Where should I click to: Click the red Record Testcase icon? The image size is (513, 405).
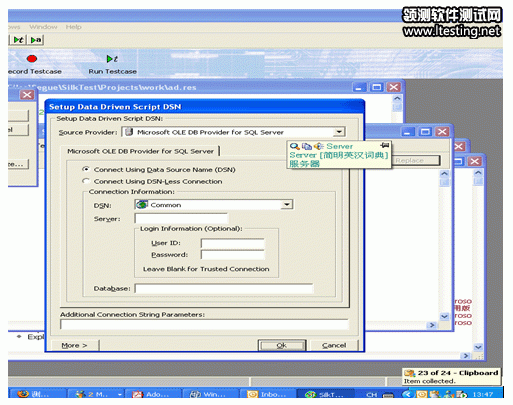coord(32,59)
